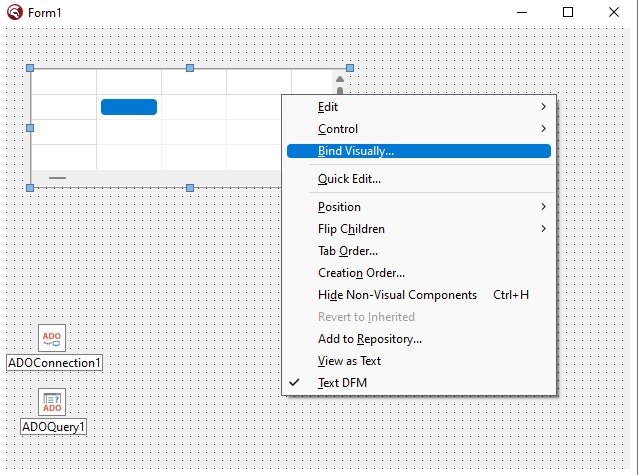Click the grid's left-middle resize handle
Viewport: 639px width, 475px height.
point(30,128)
